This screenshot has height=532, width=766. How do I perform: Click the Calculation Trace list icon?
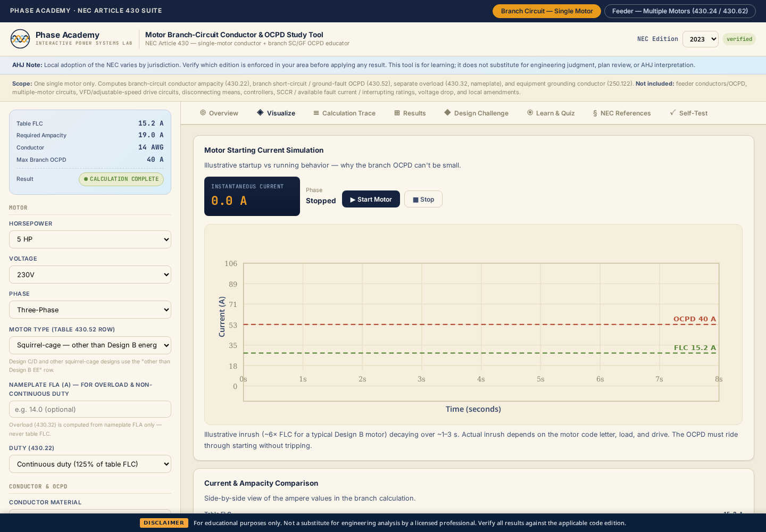(x=316, y=113)
